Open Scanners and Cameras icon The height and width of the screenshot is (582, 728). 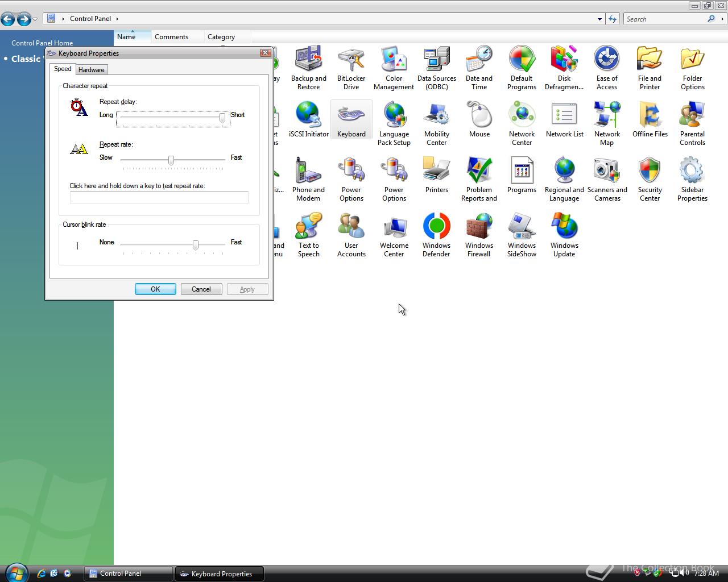607,180
